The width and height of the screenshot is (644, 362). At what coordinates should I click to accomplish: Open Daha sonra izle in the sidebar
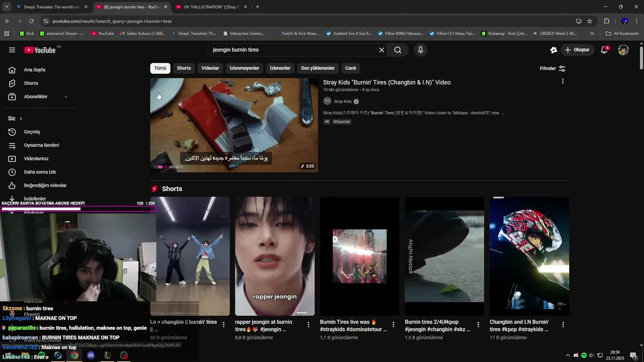[40, 172]
